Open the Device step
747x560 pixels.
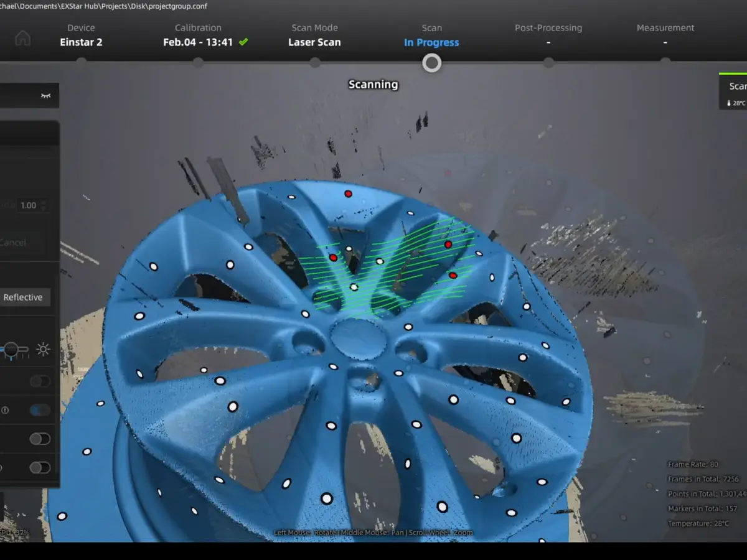[81, 35]
